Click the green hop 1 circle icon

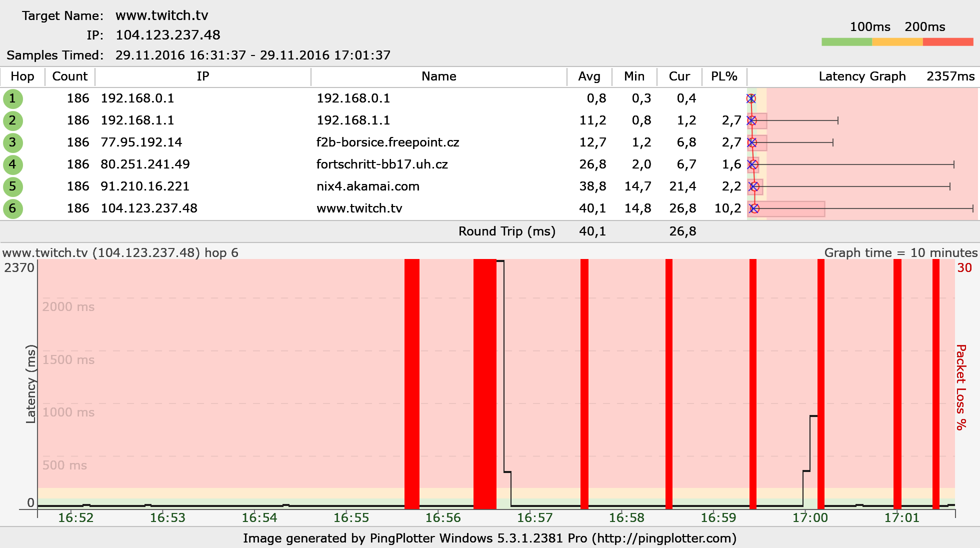click(12, 98)
